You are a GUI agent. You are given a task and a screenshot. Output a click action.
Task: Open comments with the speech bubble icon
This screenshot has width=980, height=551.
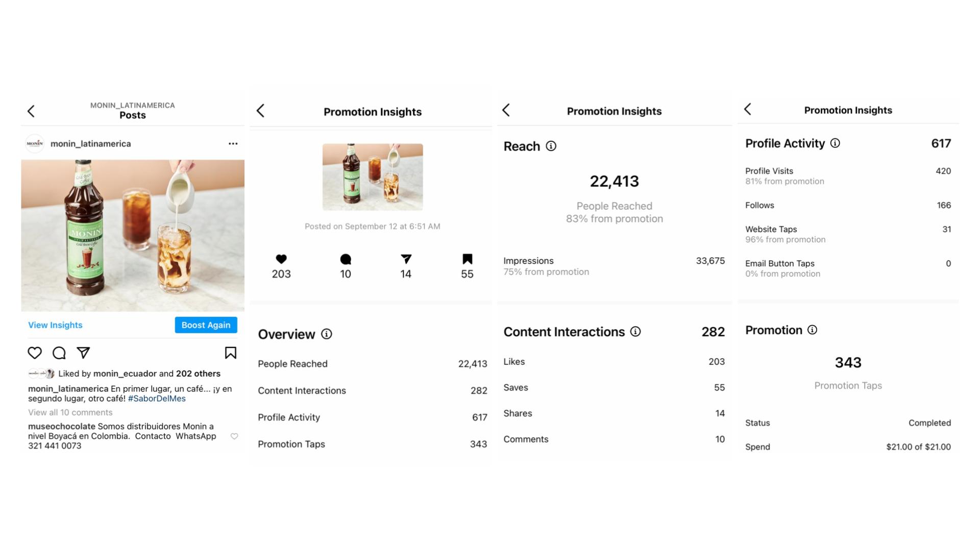[59, 353]
